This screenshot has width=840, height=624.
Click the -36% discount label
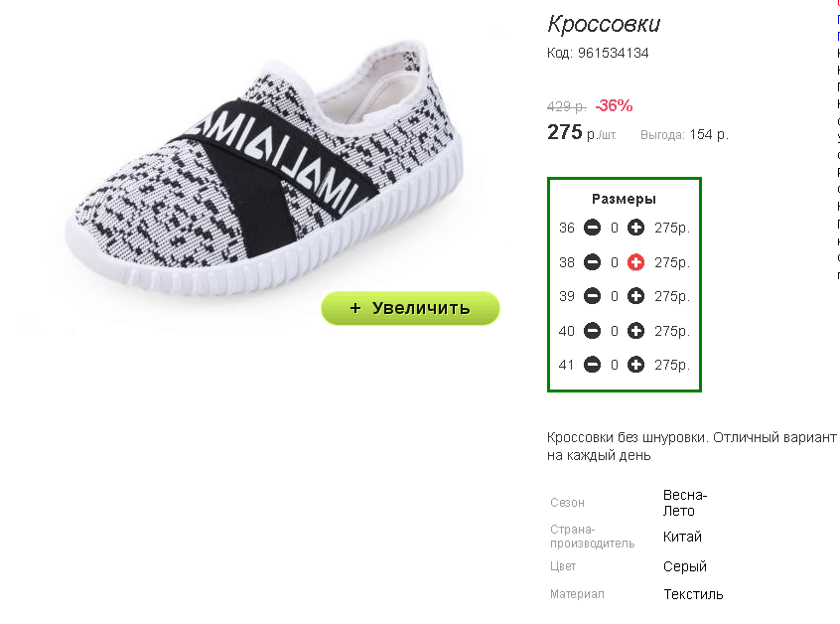coord(614,105)
